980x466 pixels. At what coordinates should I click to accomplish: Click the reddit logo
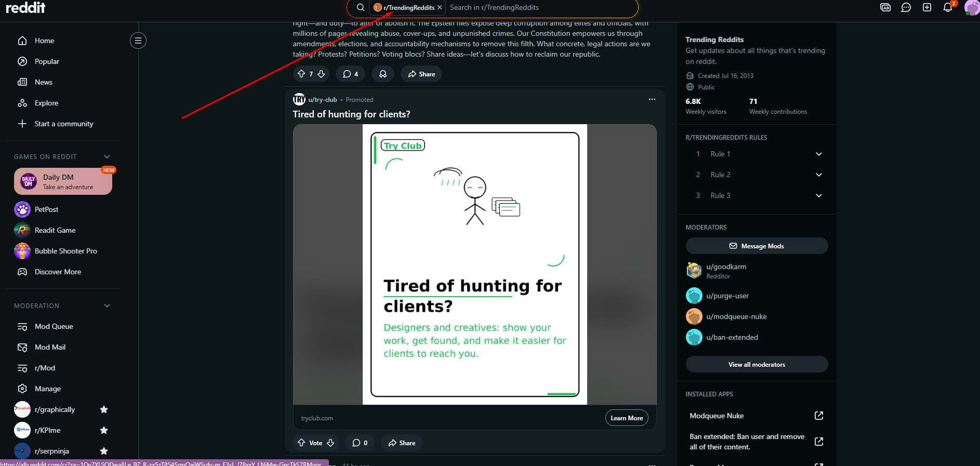(25, 7)
